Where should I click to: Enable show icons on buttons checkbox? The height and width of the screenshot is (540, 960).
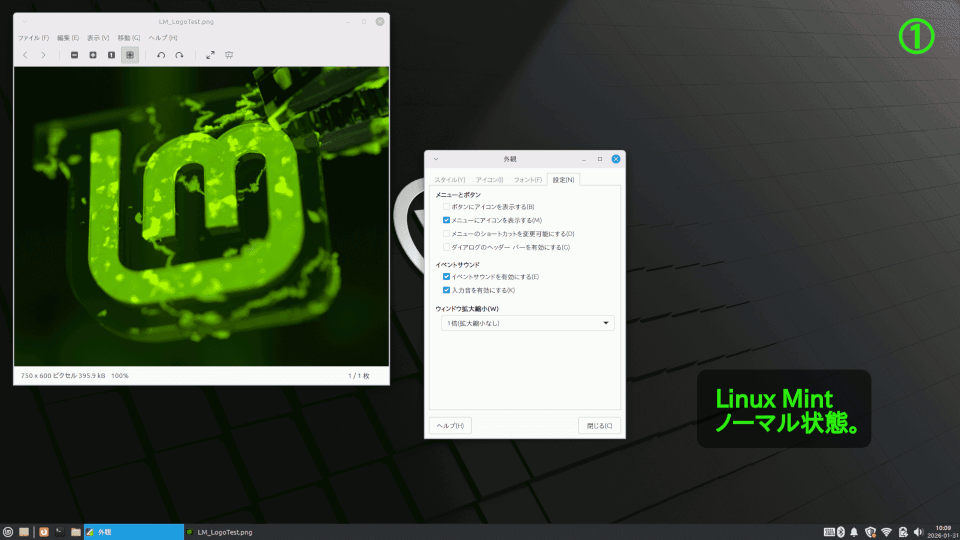pos(446,207)
